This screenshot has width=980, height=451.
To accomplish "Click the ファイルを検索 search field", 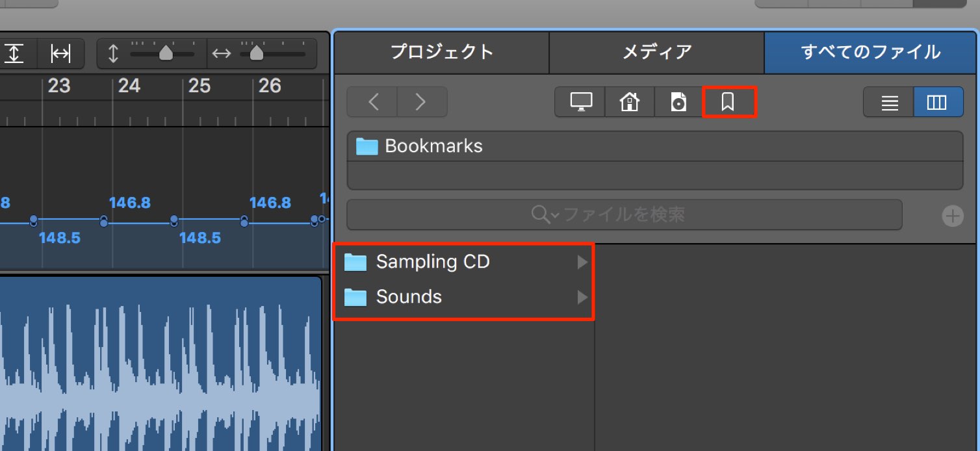I will pos(625,214).
